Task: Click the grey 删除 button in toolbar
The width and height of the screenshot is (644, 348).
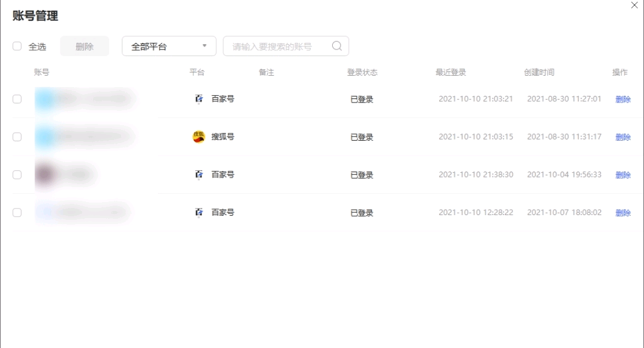Action: 85,46
